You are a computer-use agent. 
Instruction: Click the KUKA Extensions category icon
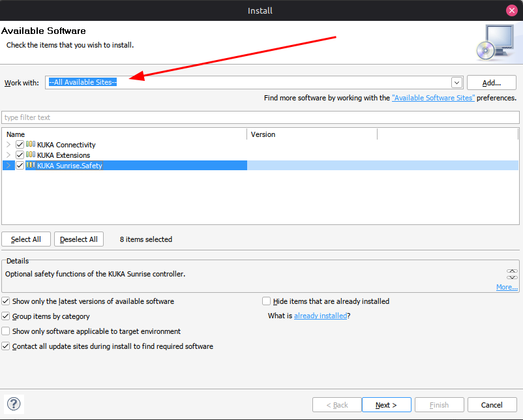31,155
